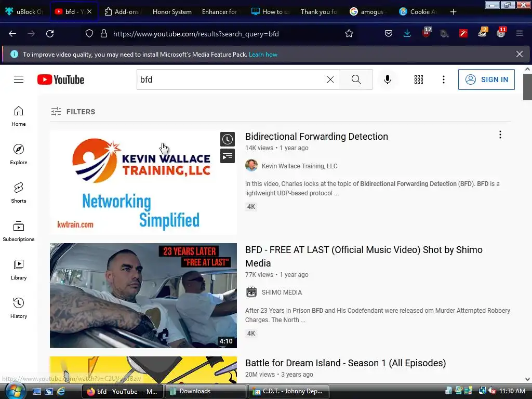532x399 pixels.
Task: Switch to the Enhancer for tab
Action: [220, 11]
